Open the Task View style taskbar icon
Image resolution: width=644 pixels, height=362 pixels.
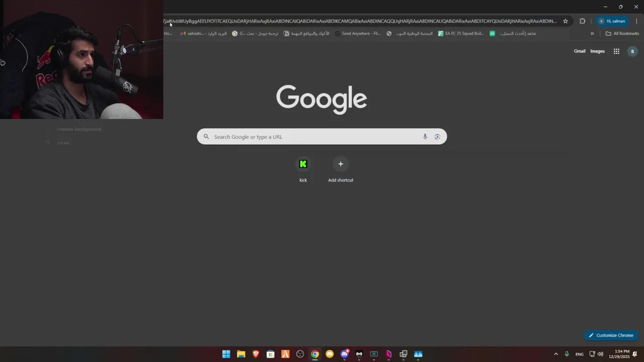pos(404,354)
